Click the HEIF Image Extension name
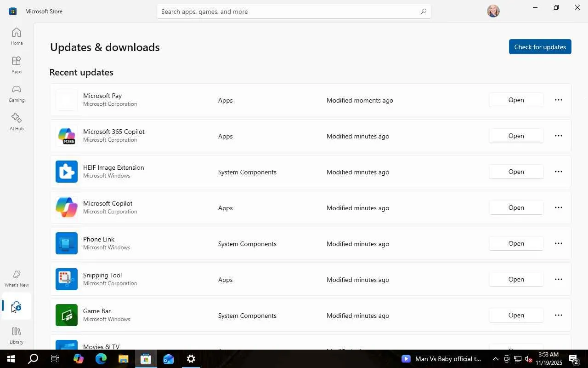Viewport: 588px width, 368px height. pyautogui.click(x=113, y=167)
